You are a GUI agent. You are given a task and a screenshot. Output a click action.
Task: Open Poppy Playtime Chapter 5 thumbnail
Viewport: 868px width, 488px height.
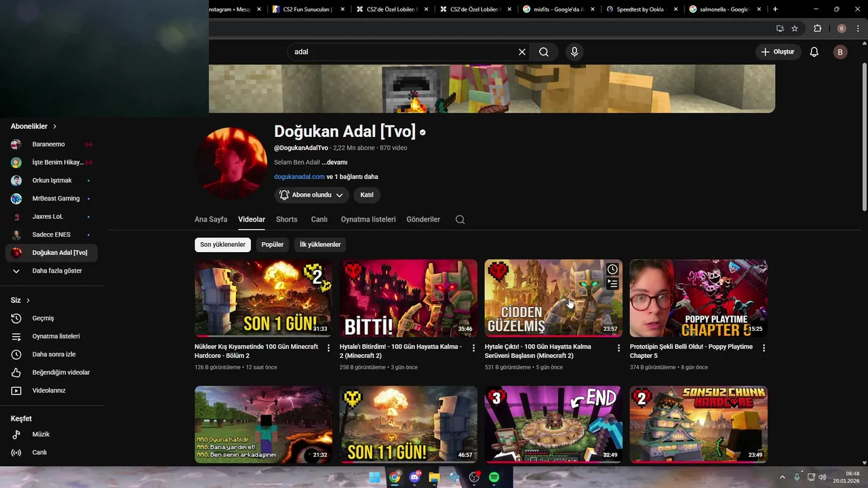(698, 298)
